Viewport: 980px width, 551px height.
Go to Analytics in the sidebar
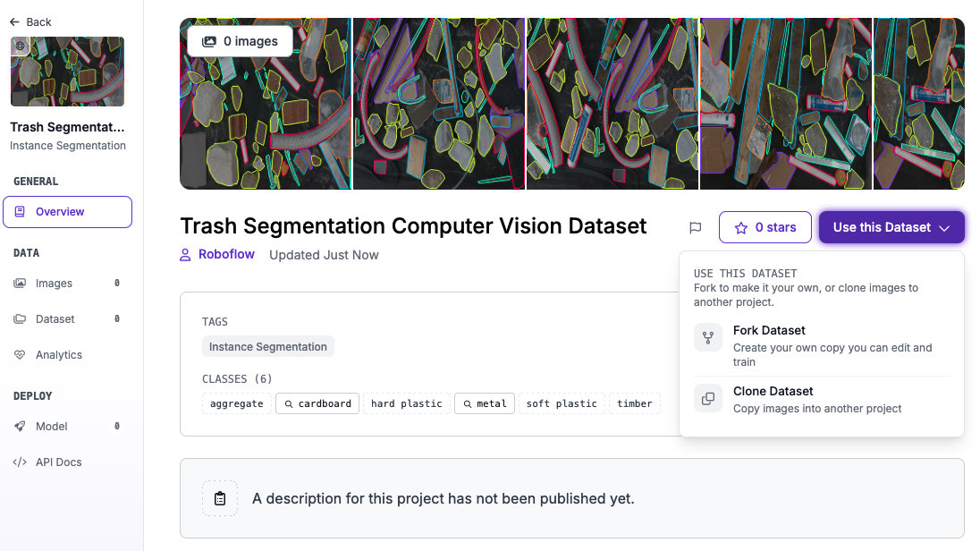coord(58,355)
